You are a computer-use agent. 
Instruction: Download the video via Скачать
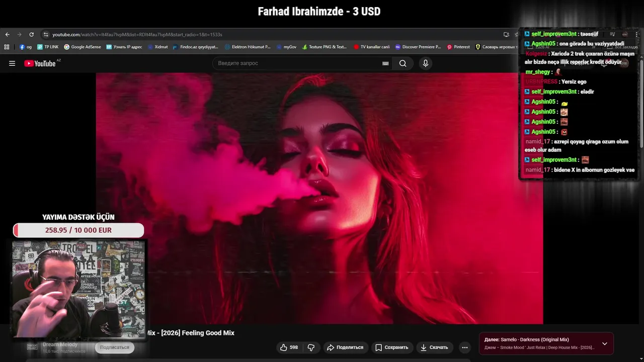pyautogui.click(x=434, y=347)
